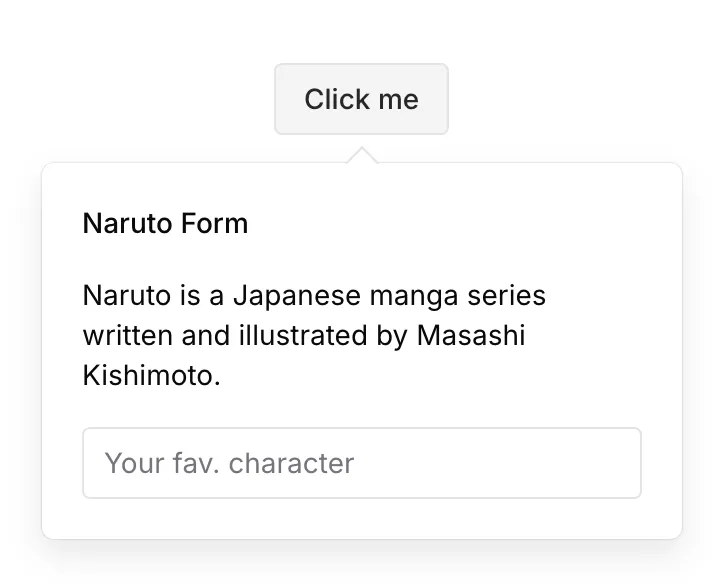Click the word "written" in the description
Viewport: 726px width, 584px height.
tap(129, 336)
